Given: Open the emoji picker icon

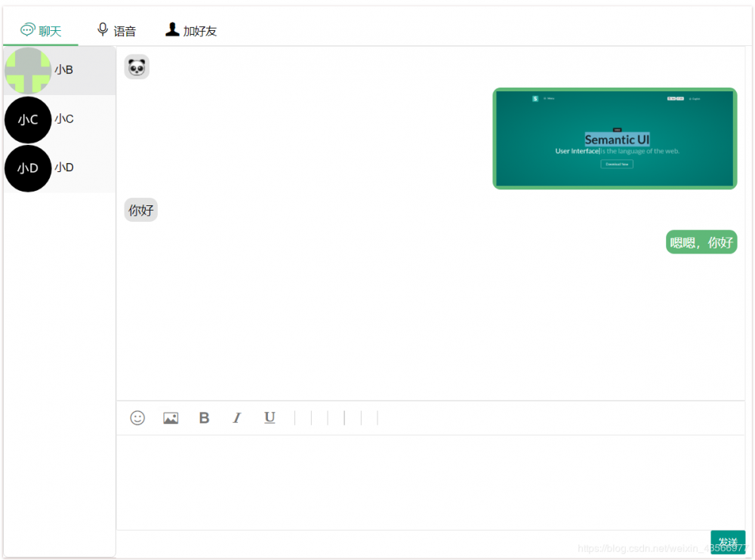Looking at the screenshot, I should tap(137, 417).
